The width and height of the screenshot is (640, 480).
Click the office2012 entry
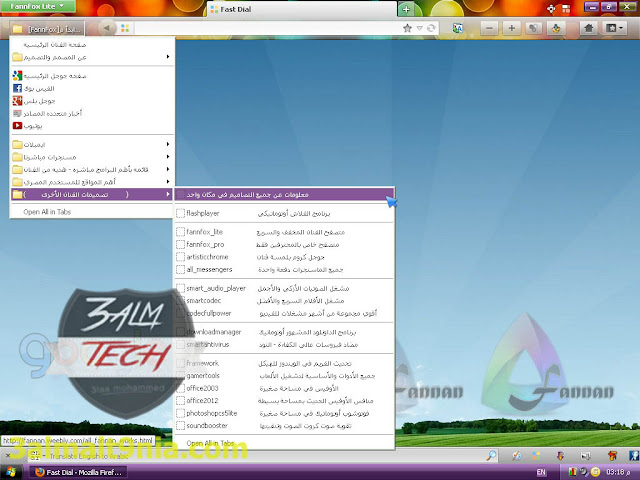tap(284, 400)
